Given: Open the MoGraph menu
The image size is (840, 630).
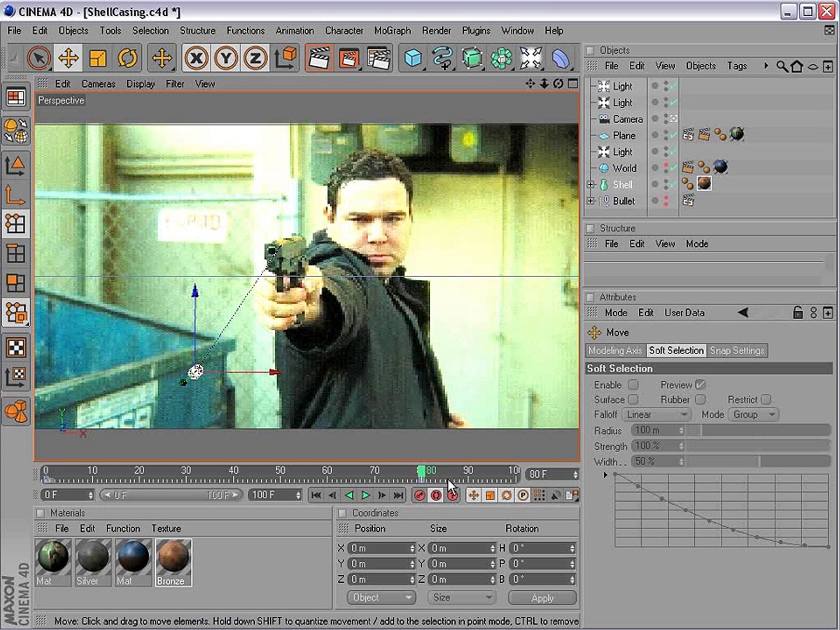Looking at the screenshot, I should tap(392, 31).
